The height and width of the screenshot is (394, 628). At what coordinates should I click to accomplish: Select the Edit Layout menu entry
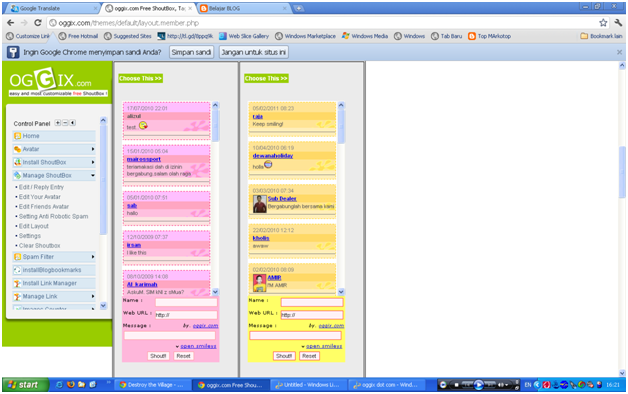click(x=34, y=226)
